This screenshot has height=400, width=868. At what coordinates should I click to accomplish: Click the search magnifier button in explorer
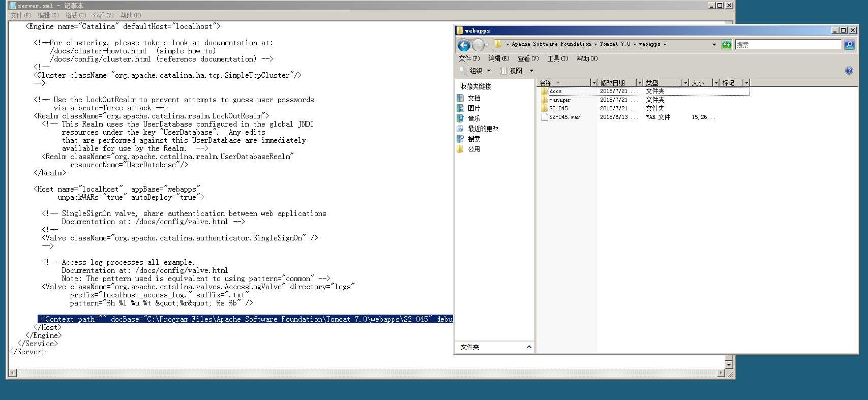click(849, 45)
